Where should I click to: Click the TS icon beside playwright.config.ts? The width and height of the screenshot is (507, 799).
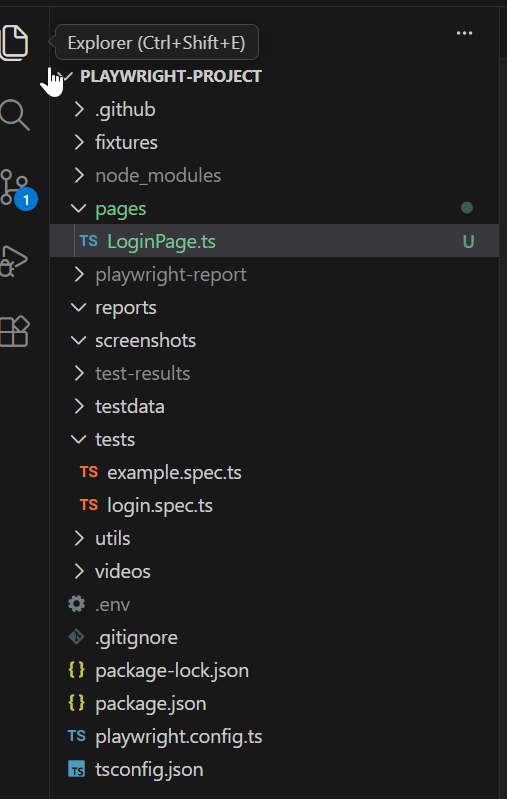pyautogui.click(x=76, y=736)
